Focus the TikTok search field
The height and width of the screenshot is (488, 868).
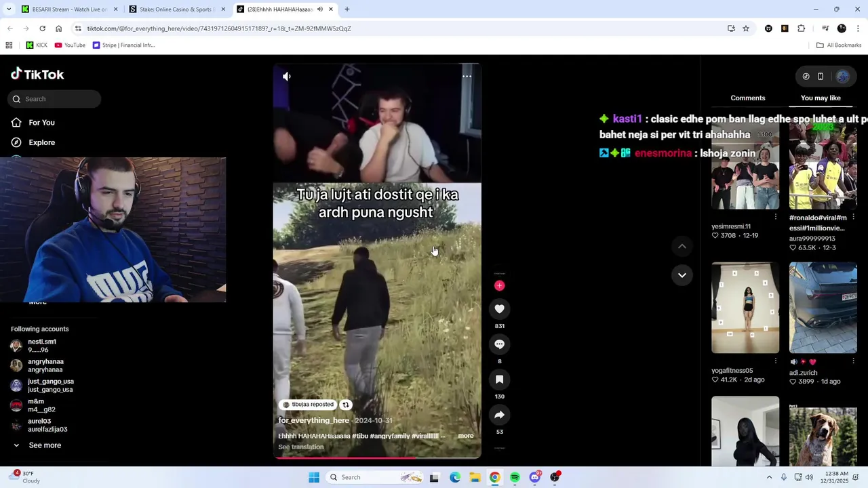(x=55, y=99)
